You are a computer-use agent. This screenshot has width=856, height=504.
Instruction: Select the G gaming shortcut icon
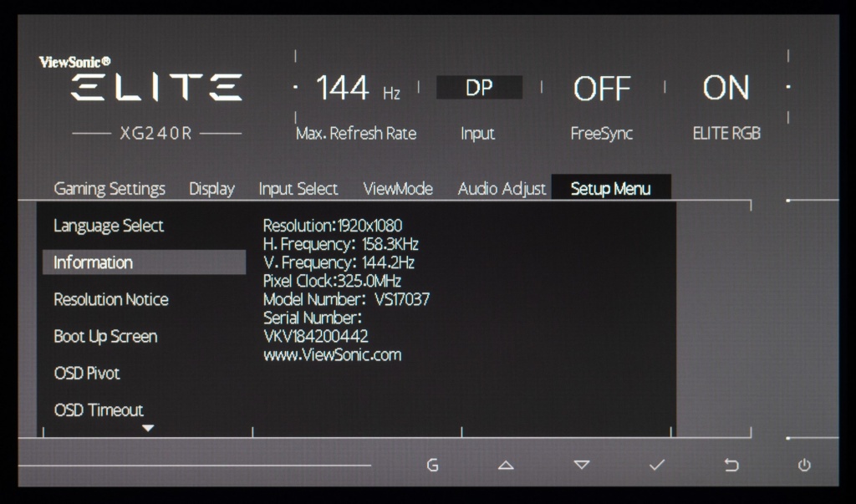(x=432, y=466)
